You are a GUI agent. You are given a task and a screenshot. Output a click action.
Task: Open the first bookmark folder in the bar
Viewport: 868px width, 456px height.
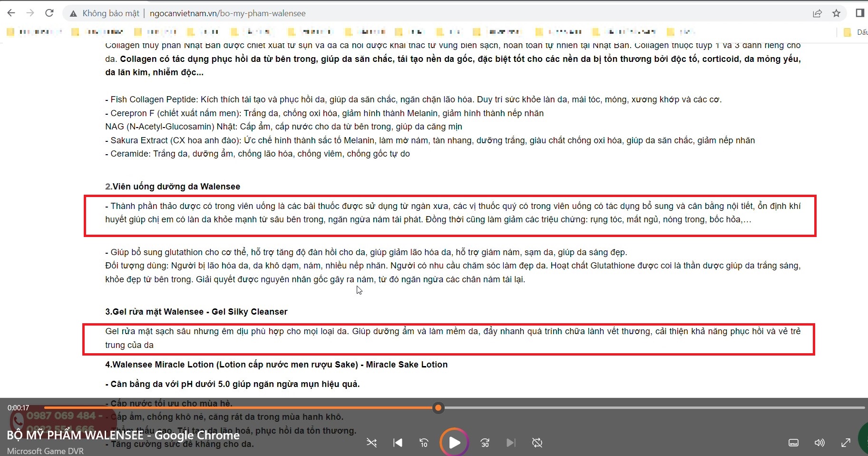(34, 32)
